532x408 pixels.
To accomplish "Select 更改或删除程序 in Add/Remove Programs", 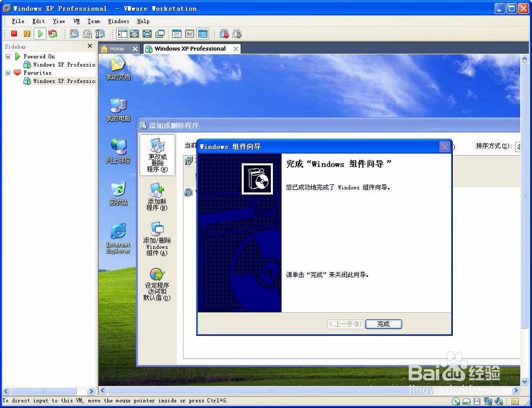I will click(x=157, y=155).
